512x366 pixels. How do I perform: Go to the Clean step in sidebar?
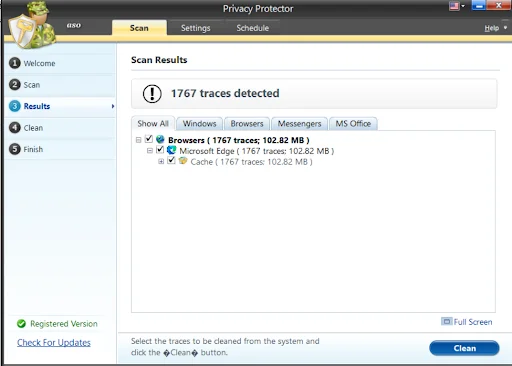pyautogui.click(x=33, y=128)
